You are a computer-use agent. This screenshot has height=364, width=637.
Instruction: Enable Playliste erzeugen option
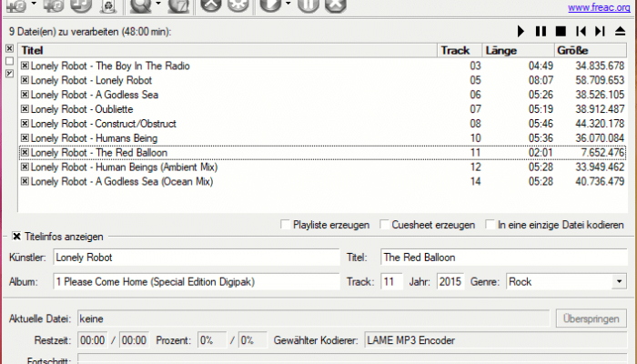285,224
